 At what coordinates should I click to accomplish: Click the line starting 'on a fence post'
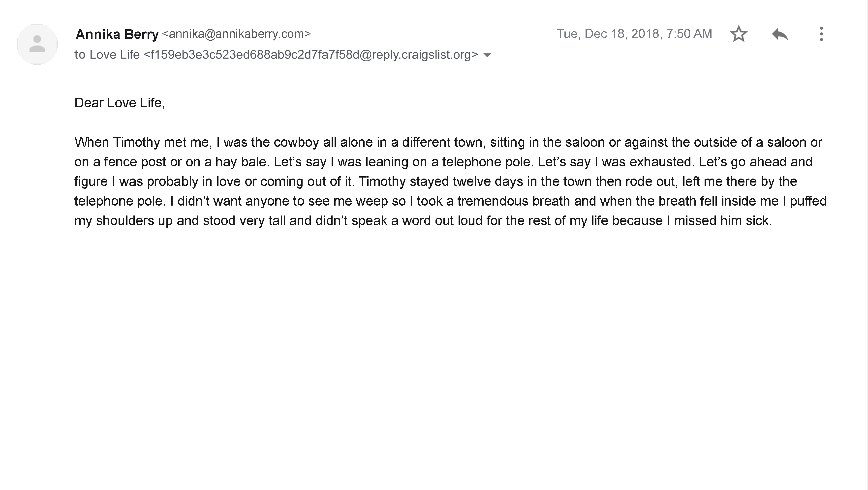(x=443, y=162)
